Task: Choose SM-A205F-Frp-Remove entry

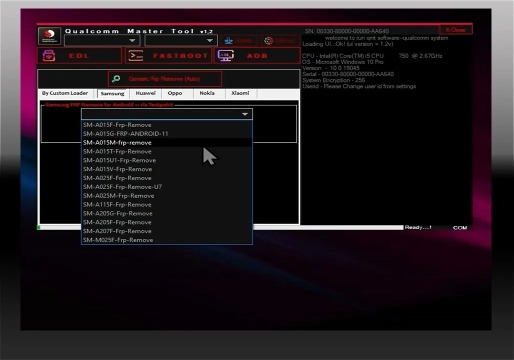Action: (x=167, y=222)
